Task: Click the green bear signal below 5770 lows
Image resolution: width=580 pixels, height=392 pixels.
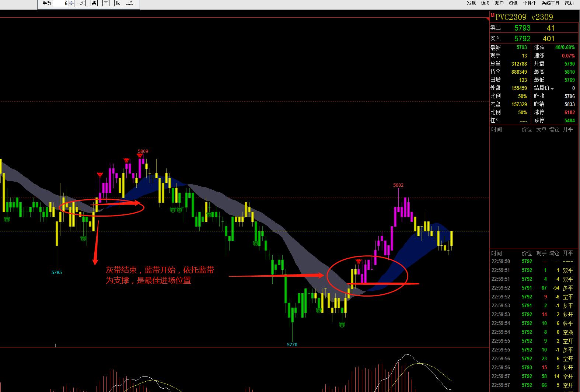Action: [342, 325]
